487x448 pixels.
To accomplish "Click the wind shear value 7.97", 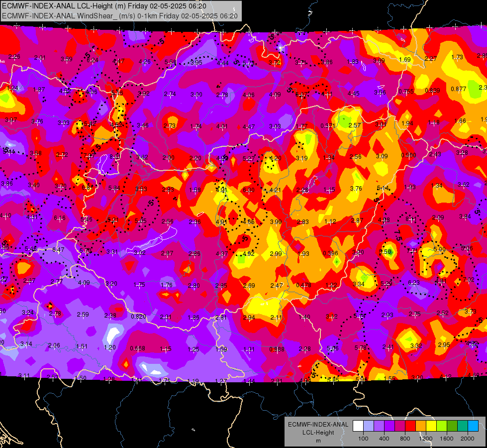I will point(89,155).
